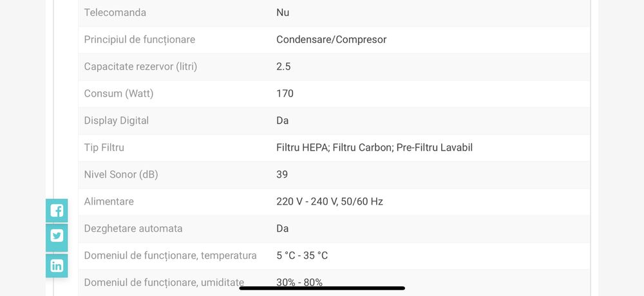644x296 pixels.
Task: Click the Nivel Sonor (dB) label
Action: [121, 174]
